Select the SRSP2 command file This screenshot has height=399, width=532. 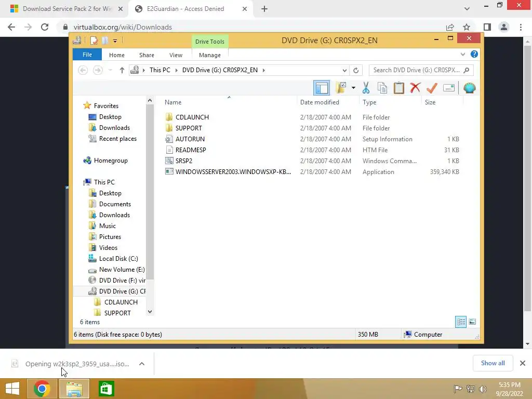(x=184, y=161)
